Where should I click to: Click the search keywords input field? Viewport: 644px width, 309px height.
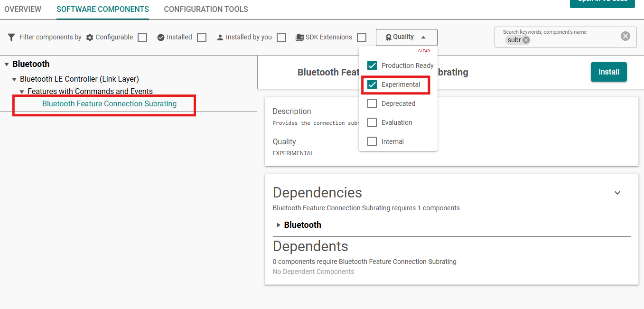coord(565,37)
